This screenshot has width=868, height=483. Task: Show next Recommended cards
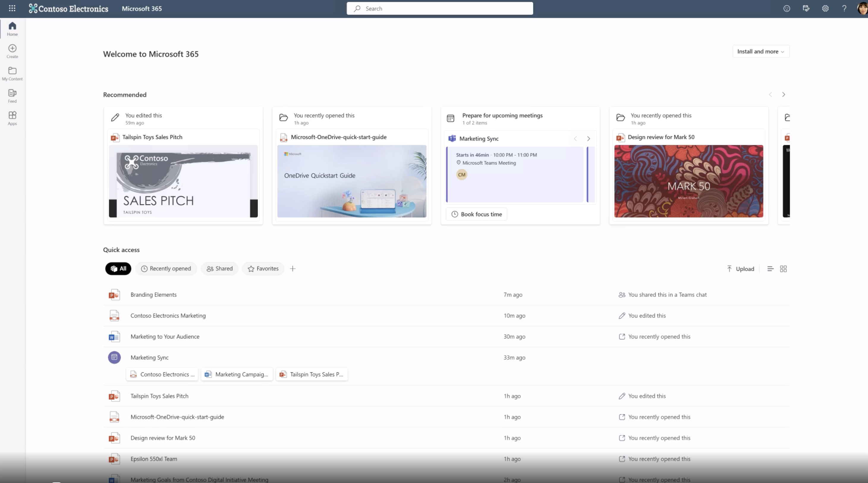[783, 94]
